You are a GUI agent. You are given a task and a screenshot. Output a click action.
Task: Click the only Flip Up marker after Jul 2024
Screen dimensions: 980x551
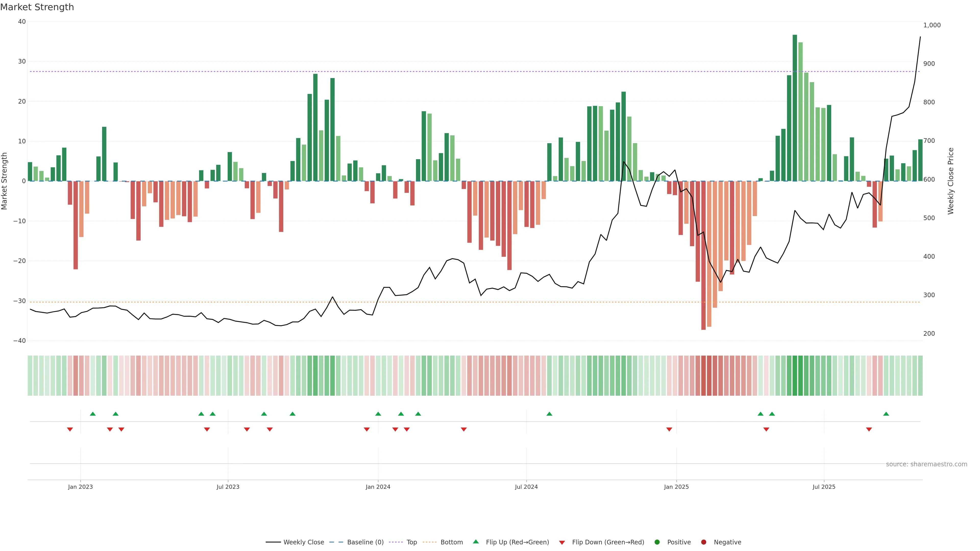coord(549,414)
